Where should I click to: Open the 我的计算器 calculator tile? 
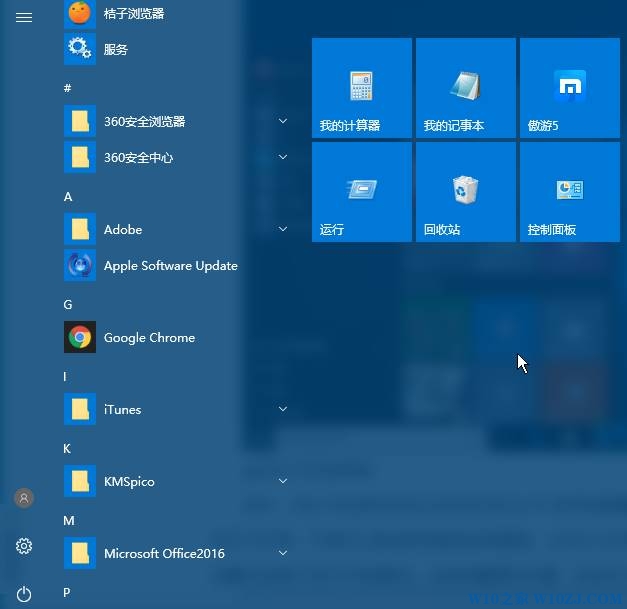pyautogui.click(x=362, y=88)
